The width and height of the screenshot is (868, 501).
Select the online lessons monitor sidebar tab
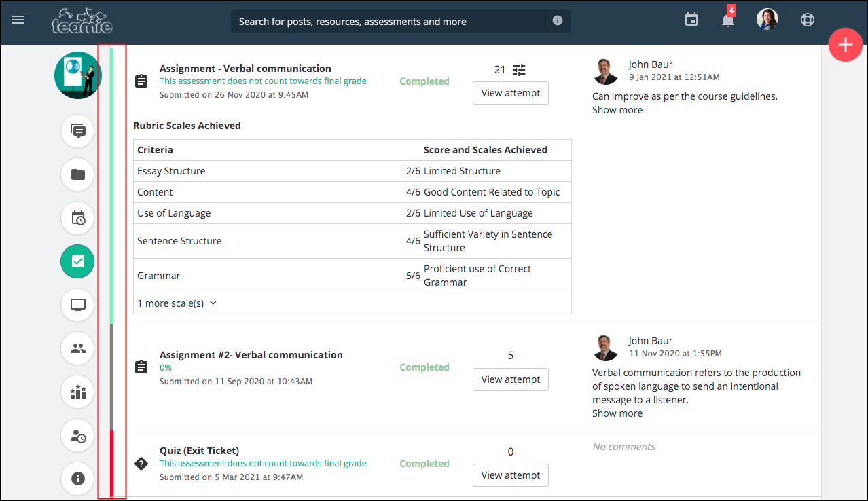click(78, 305)
